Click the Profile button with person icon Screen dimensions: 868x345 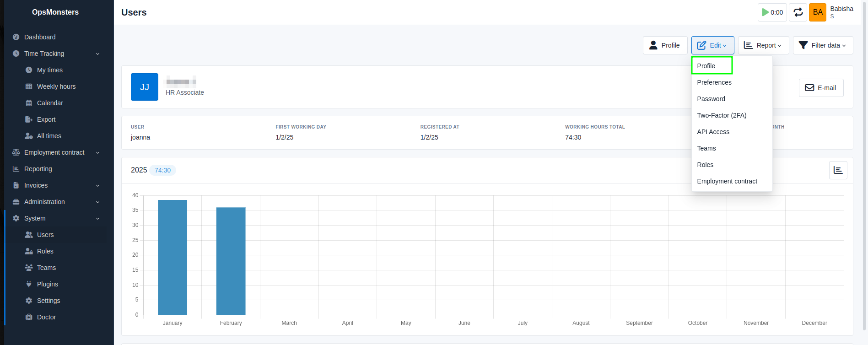coord(665,45)
